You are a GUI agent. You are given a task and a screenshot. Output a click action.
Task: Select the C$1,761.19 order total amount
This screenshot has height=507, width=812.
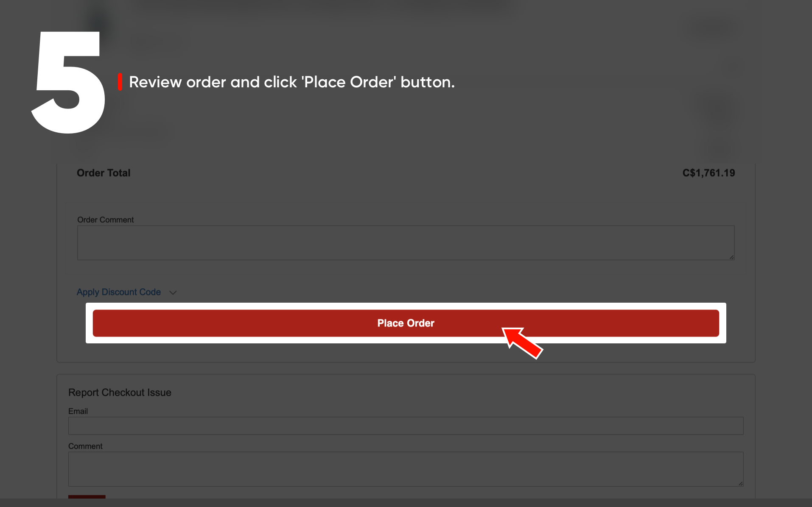pyautogui.click(x=708, y=173)
